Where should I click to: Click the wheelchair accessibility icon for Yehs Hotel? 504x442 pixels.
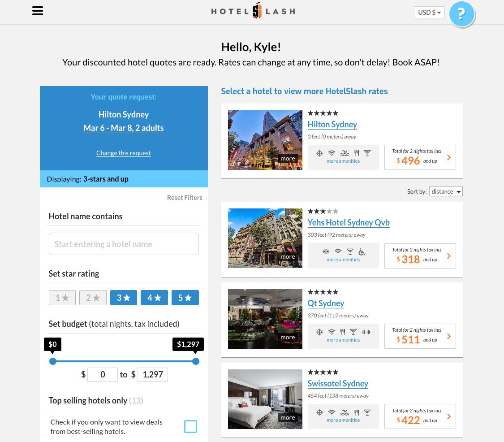click(361, 251)
